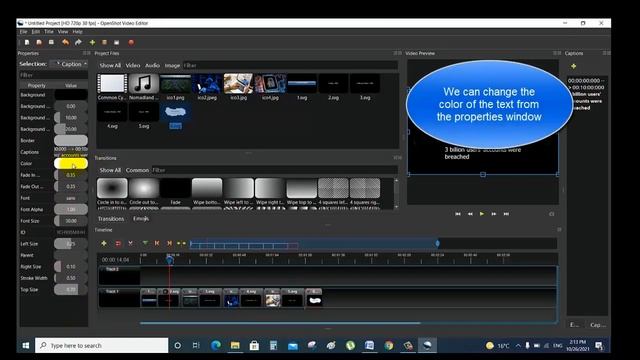The image size is (640, 360).
Task: Click the Font Size value slider
Action: point(71,221)
